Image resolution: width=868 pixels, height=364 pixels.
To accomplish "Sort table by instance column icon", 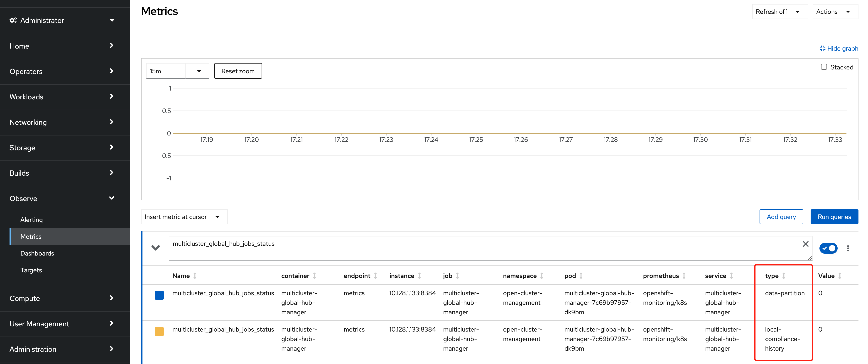I will [x=419, y=276].
